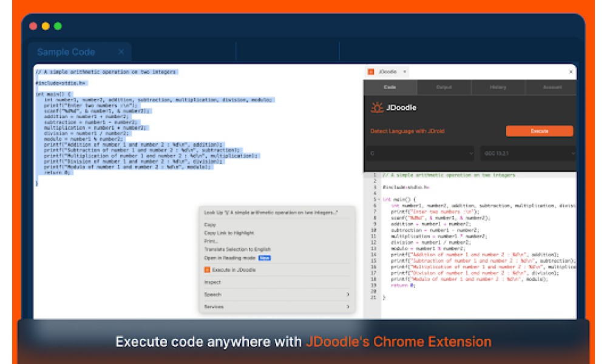The image size is (607, 364).
Task: Click line number 10 in editor gutter
Action: coord(373,230)
